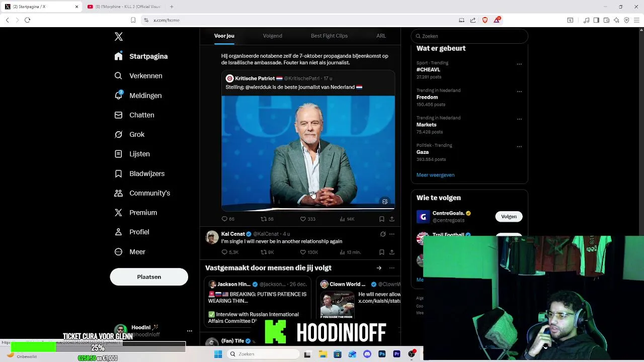Open a new browser tab
644x362 pixels.
point(172,7)
